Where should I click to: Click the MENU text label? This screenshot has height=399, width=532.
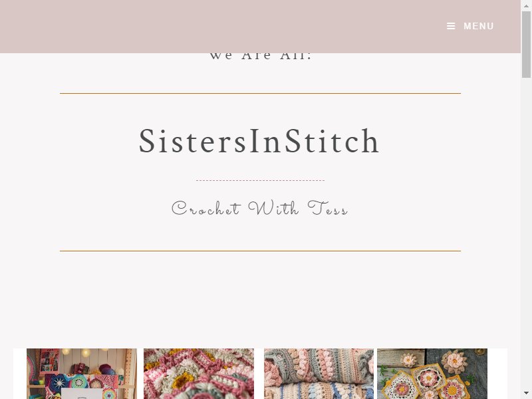point(478,26)
